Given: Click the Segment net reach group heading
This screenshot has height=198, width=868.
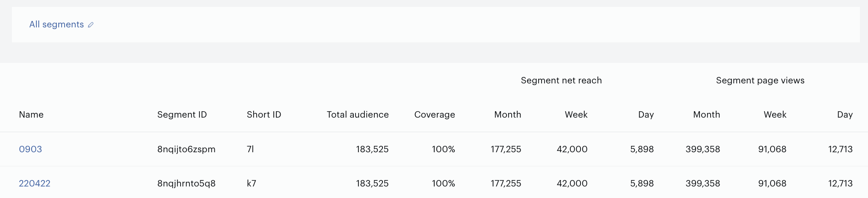Looking at the screenshot, I should point(561,80).
